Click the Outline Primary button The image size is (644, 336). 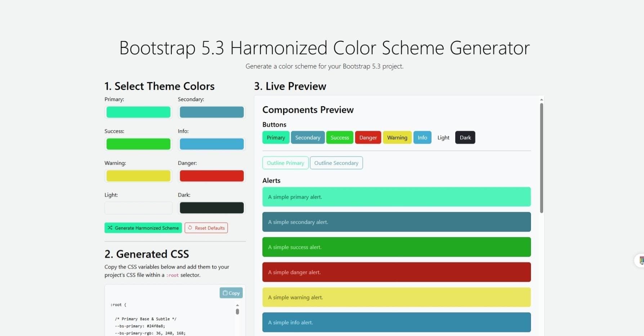pyautogui.click(x=285, y=163)
